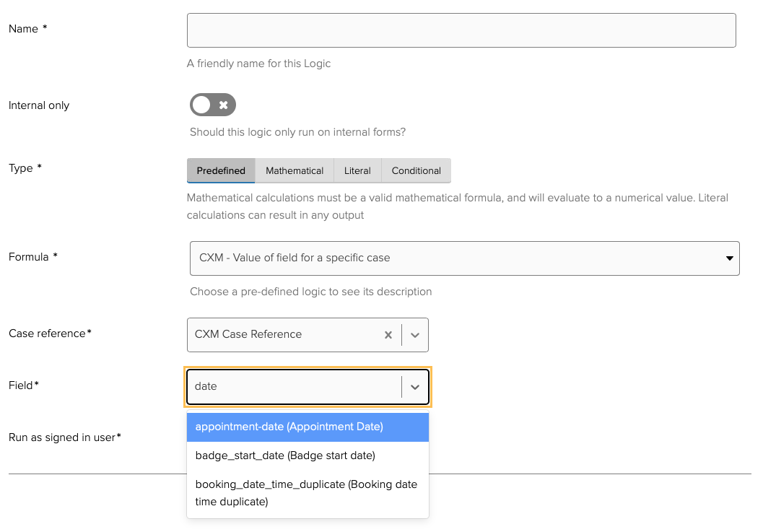Clear the CXM Case Reference selection

tap(388, 335)
